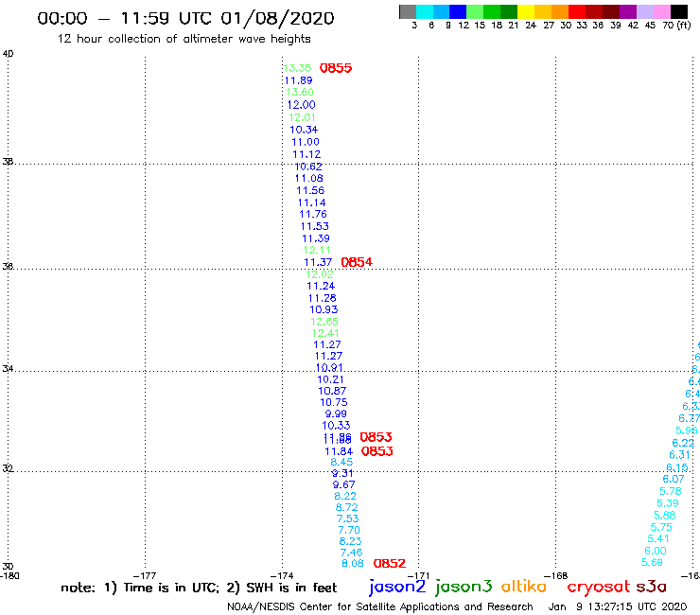700x615 pixels.
Task: Select the purple swatch in the legend
Action: pyautogui.click(x=628, y=11)
